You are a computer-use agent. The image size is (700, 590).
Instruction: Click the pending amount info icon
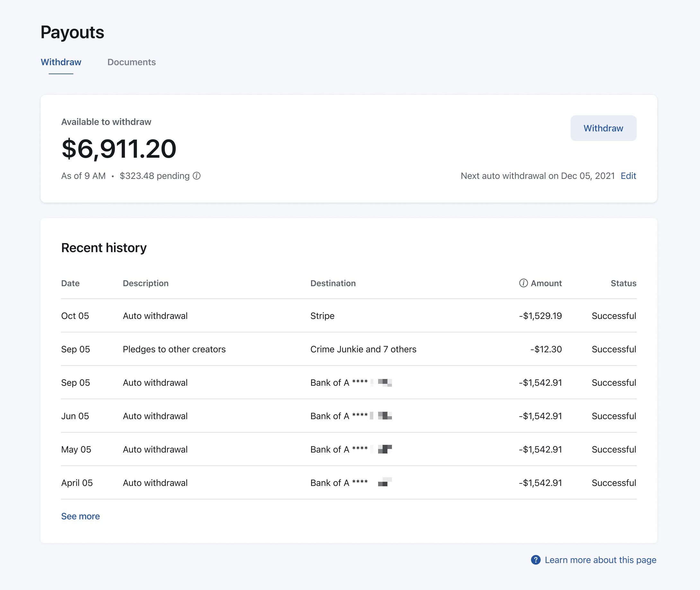coord(197,176)
